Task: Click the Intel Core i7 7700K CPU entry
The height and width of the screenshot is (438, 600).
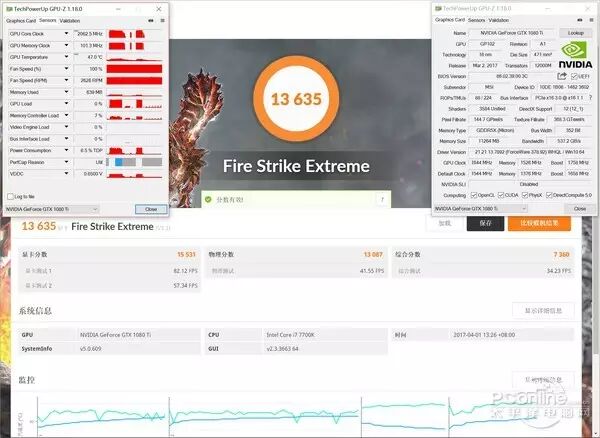Action: point(290,335)
